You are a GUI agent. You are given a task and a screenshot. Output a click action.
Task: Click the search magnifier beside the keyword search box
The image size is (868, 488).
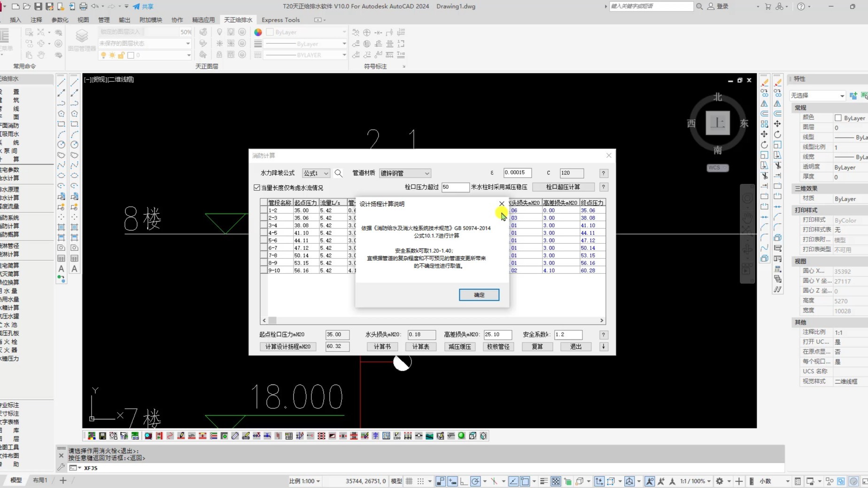(x=699, y=7)
